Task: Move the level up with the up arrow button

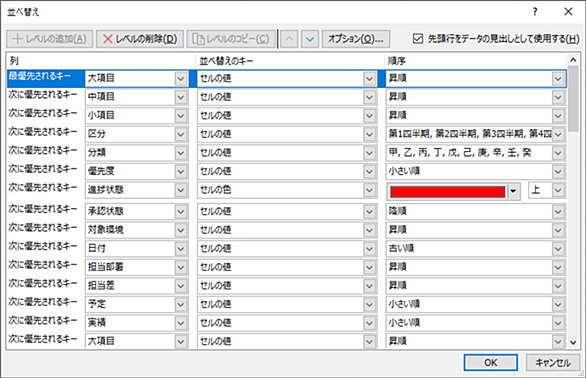Action: coord(289,39)
